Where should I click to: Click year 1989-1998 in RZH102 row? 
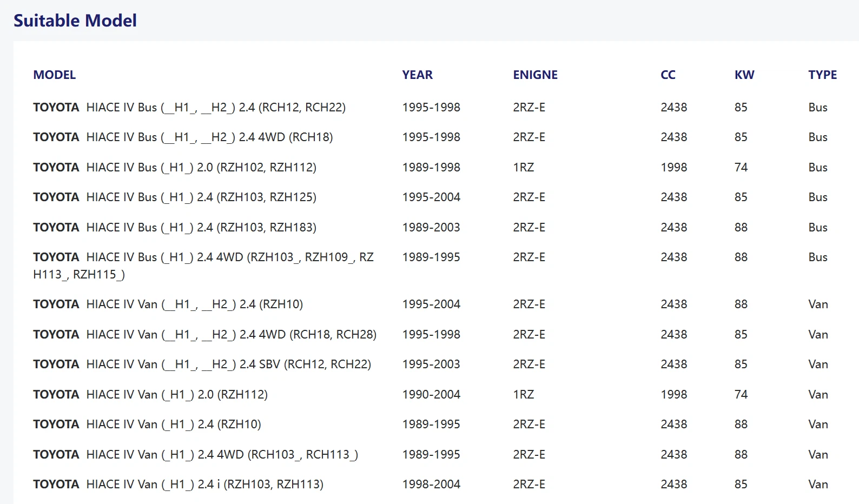431,167
